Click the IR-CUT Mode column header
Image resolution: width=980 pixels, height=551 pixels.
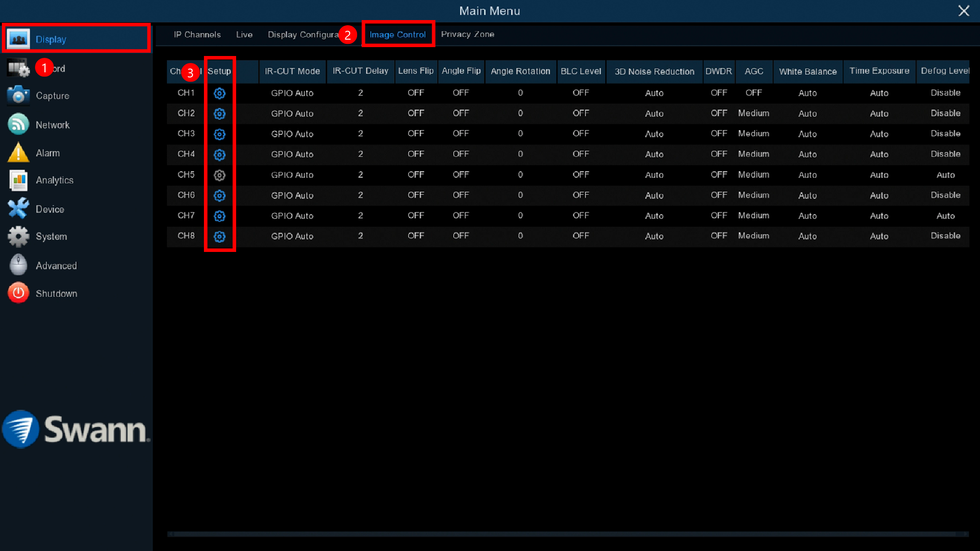coord(292,71)
